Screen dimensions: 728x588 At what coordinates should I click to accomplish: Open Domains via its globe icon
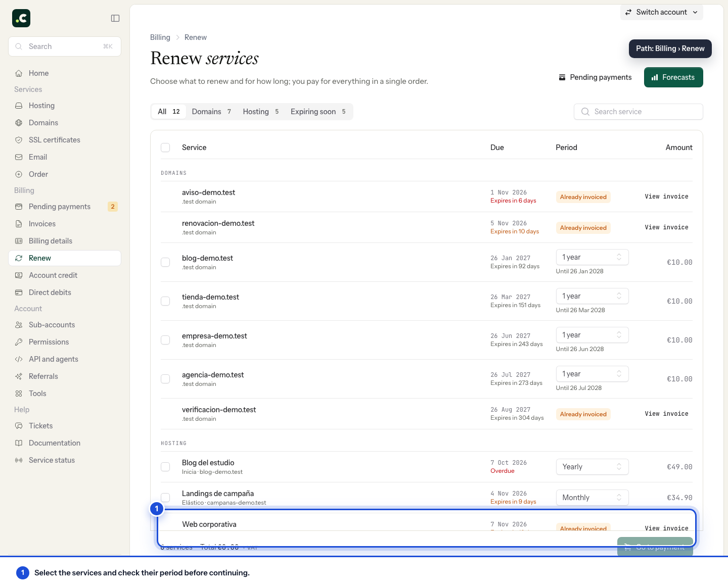19,123
